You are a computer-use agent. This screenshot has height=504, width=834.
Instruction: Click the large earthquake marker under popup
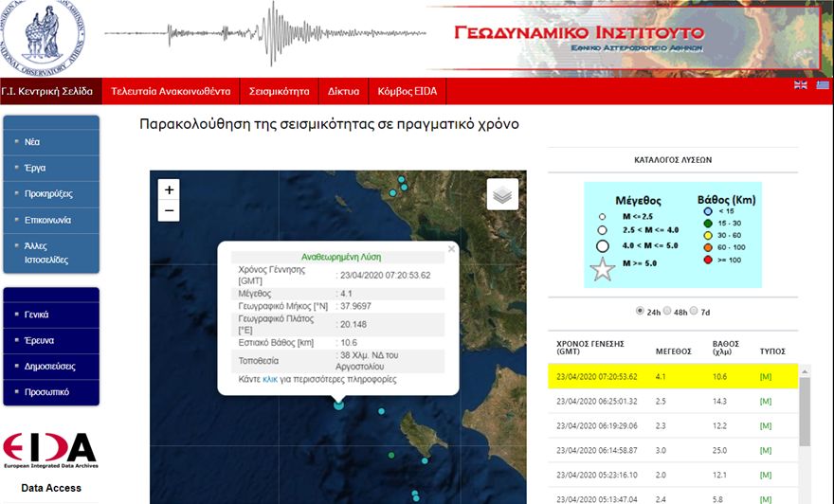click(x=338, y=405)
